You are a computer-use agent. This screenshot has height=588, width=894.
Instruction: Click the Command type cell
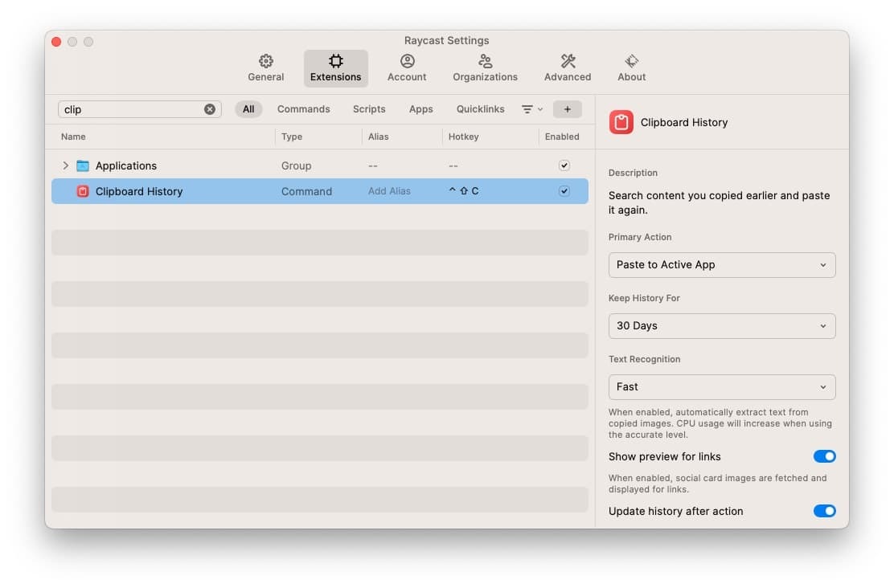pyautogui.click(x=306, y=191)
